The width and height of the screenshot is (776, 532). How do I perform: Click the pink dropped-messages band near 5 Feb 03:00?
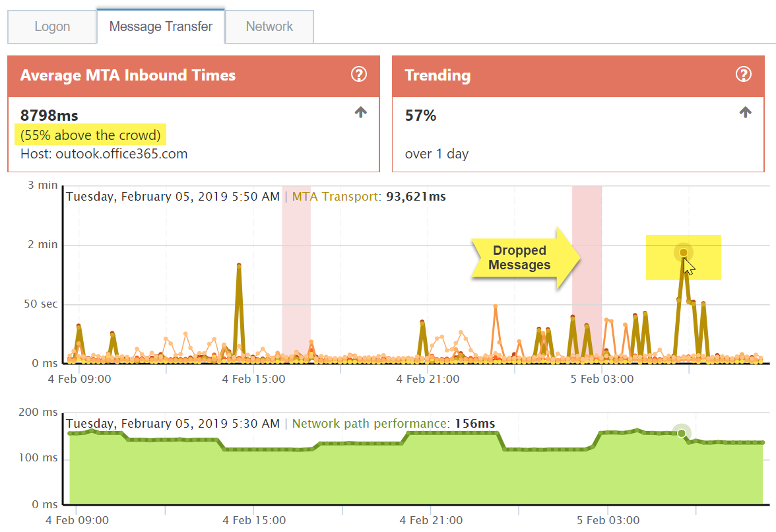pyautogui.click(x=587, y=275)
